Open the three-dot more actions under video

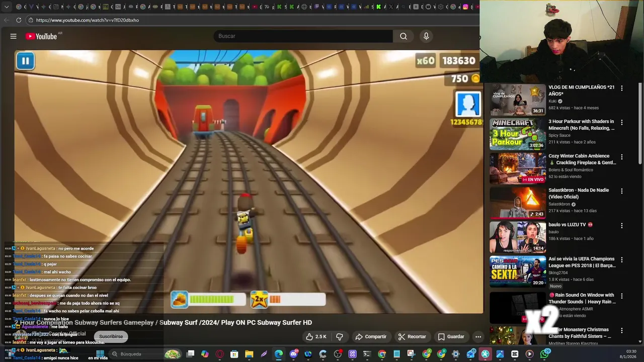[478, 336]
